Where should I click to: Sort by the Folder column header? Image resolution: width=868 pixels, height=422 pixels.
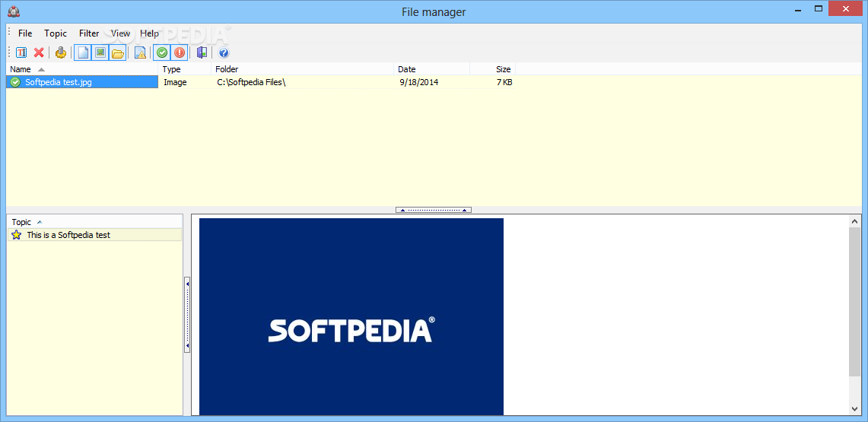click(x=302, y=69)
